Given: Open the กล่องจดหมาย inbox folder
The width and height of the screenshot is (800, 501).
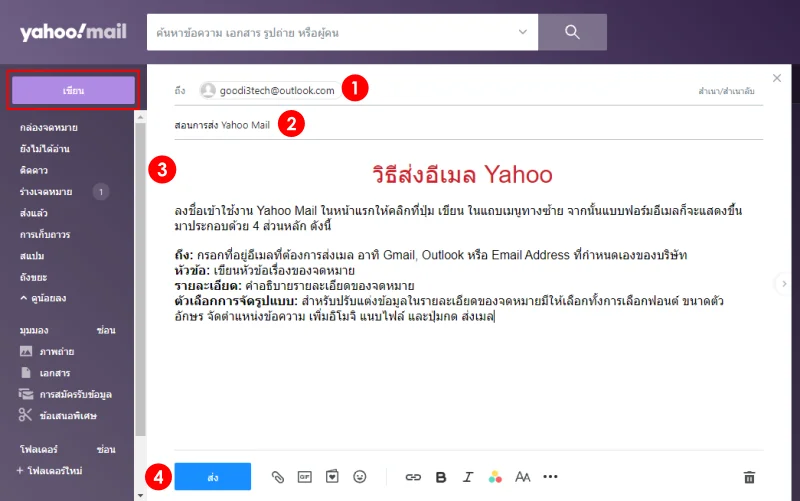Looking at the screenshot, I should pos(49,128).
